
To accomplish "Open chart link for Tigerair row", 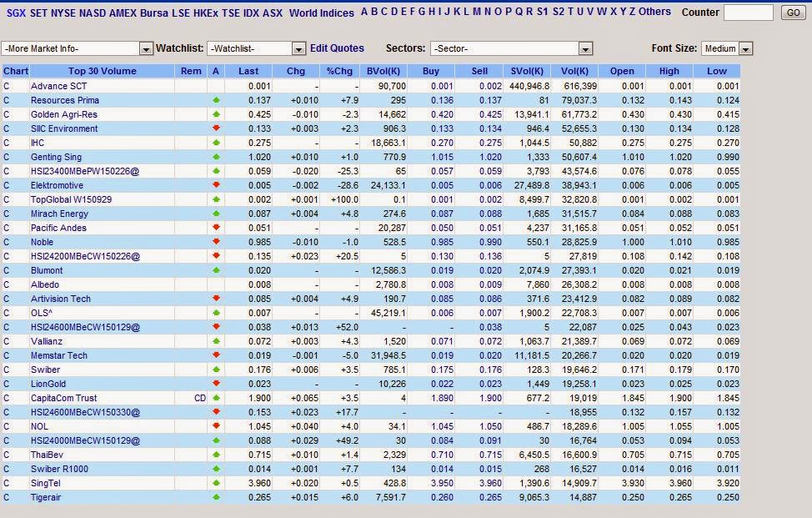I will (x=6, y=497).
